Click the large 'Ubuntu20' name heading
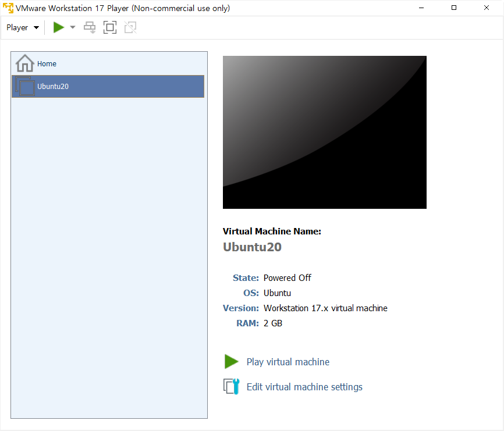 coord(253,247)
